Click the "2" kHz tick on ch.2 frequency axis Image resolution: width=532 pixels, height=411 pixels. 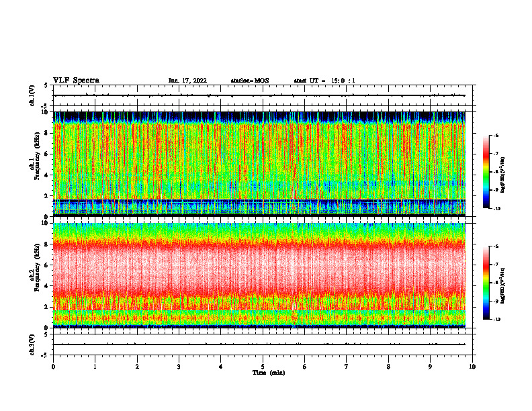pos(47,307)
